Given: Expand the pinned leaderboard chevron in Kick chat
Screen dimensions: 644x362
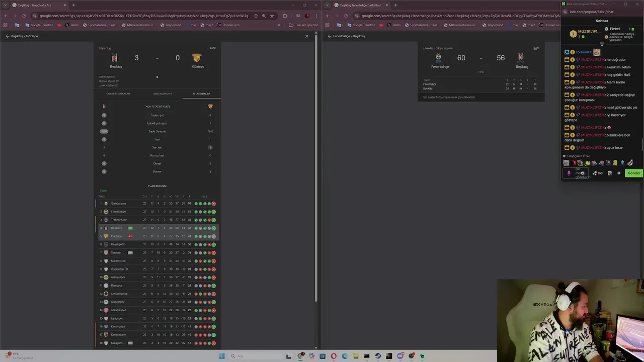Looking at the screenshot, I should click(602, 44).
